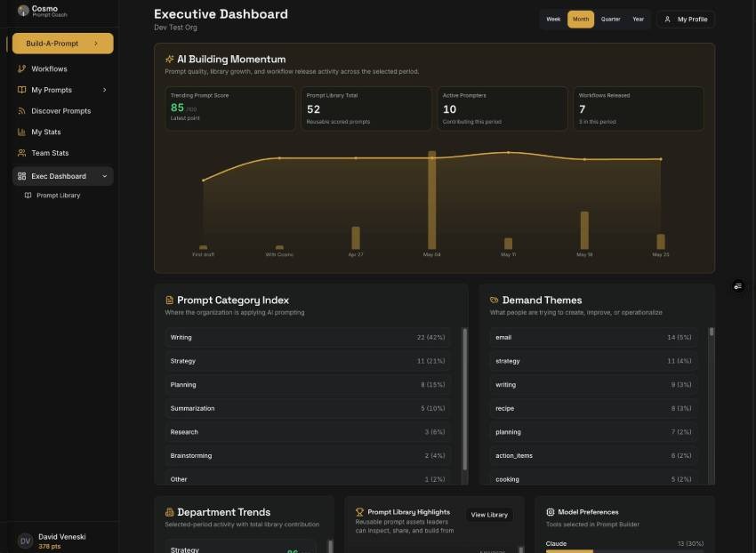Click the View Library button
This screenshot has height=553, width=756.
click(x=489, y=515)
